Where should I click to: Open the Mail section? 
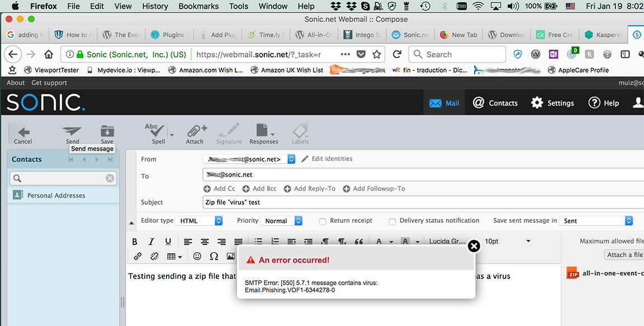pos(444,103)
